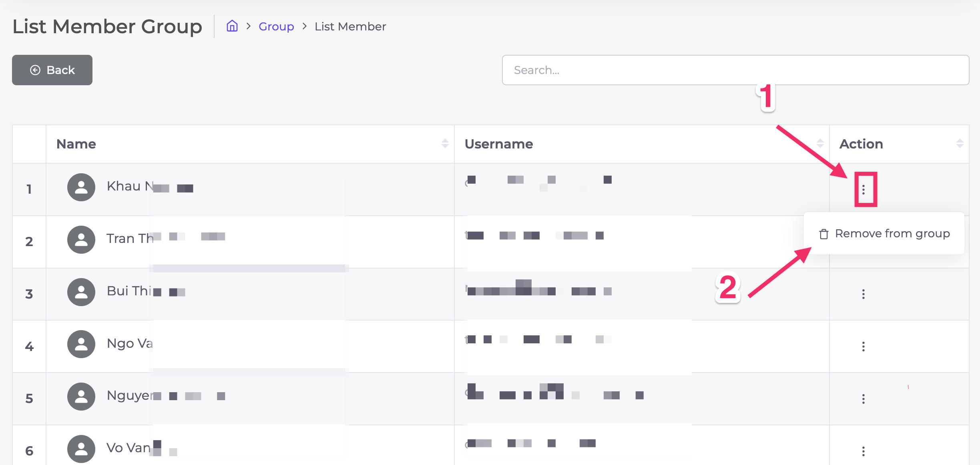
Task: Click List Member breadcrumb text
Action: pos(350,26)
